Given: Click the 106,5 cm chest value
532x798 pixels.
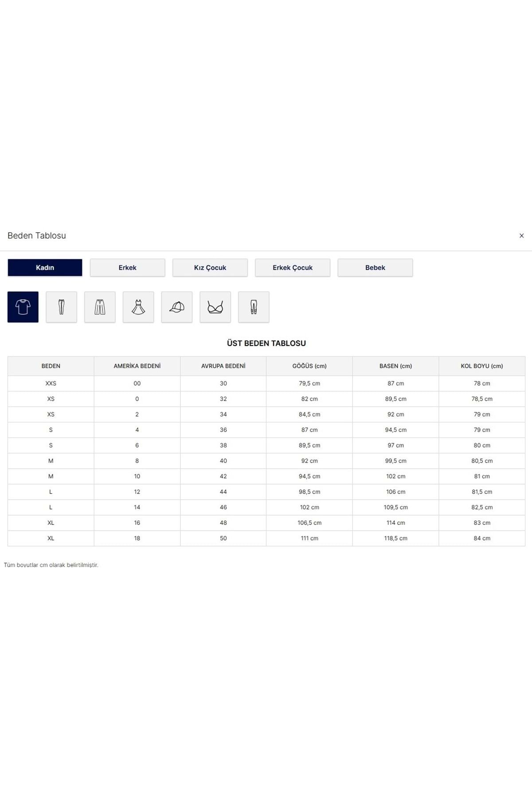Looking at the screenshot, I should click(x=309, y=523).
